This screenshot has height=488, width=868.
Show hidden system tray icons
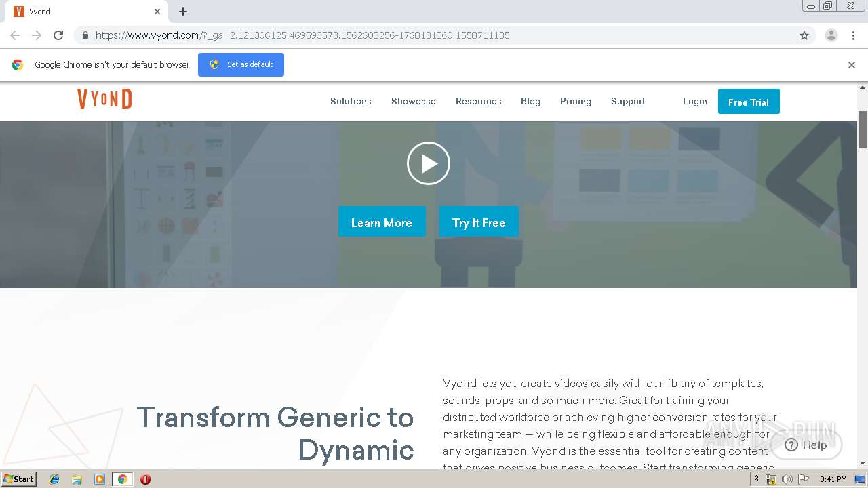coord(756,479)
